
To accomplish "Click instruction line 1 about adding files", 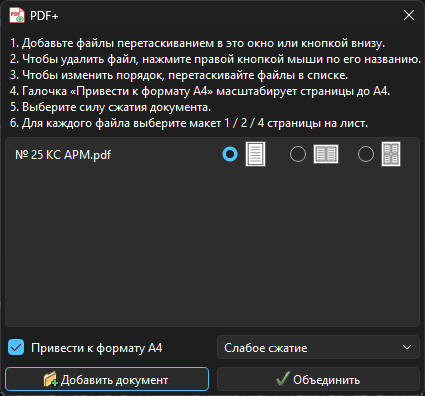I will pos(197,43).
